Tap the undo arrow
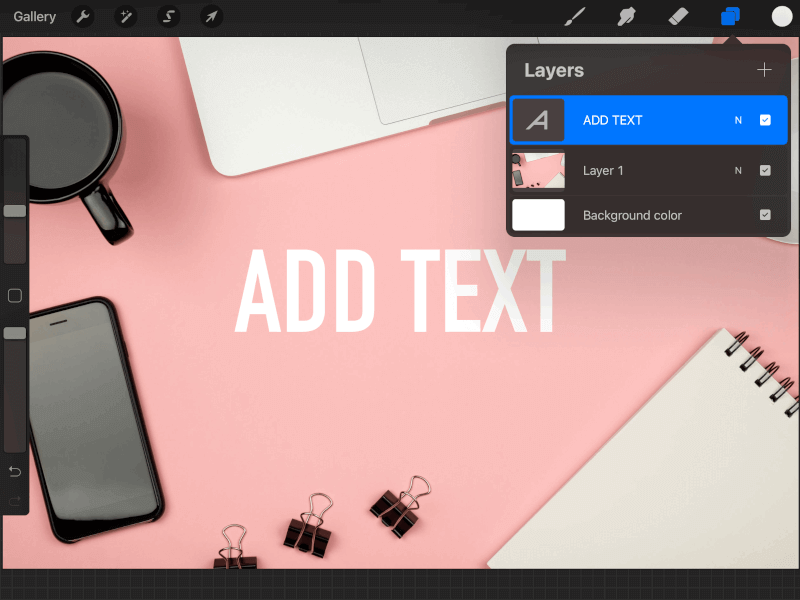 (14, 471)
